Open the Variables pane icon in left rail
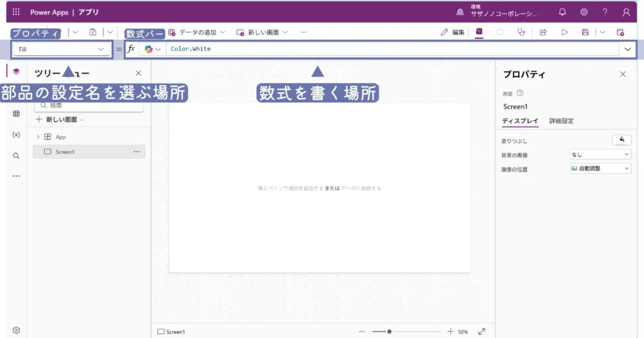Image resolution: width=644 pixels, height=338 pixels. 16,134
